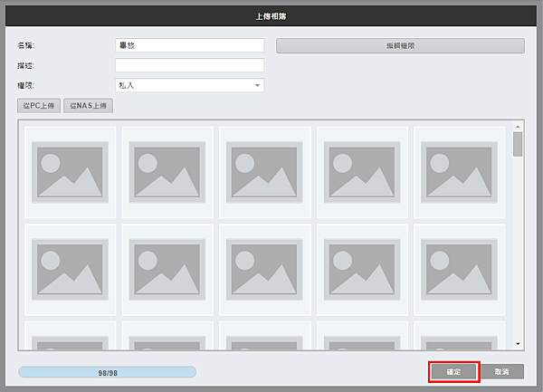
Task: Select second thumbnail in the first row
Action: pyautogui.click(x=167, y=172)
